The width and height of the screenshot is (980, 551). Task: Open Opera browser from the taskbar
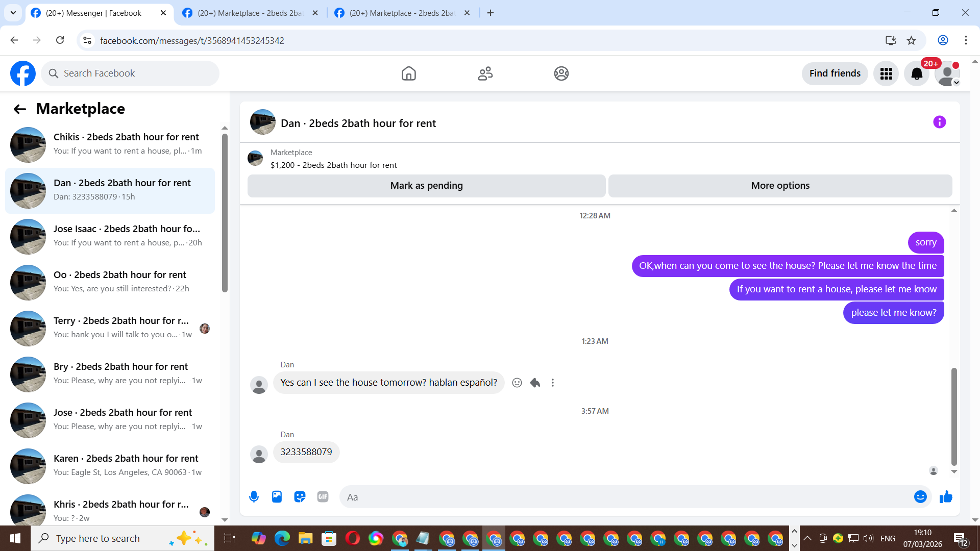coord(352,538)
